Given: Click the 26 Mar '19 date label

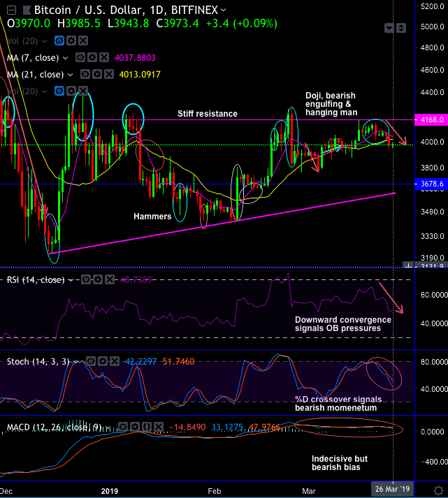Looking at the screenshot, I should [x=392, y=489].
